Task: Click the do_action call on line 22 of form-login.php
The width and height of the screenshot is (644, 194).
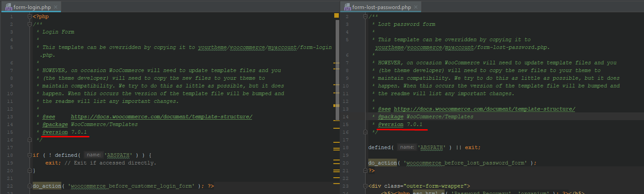Action: 47,186
